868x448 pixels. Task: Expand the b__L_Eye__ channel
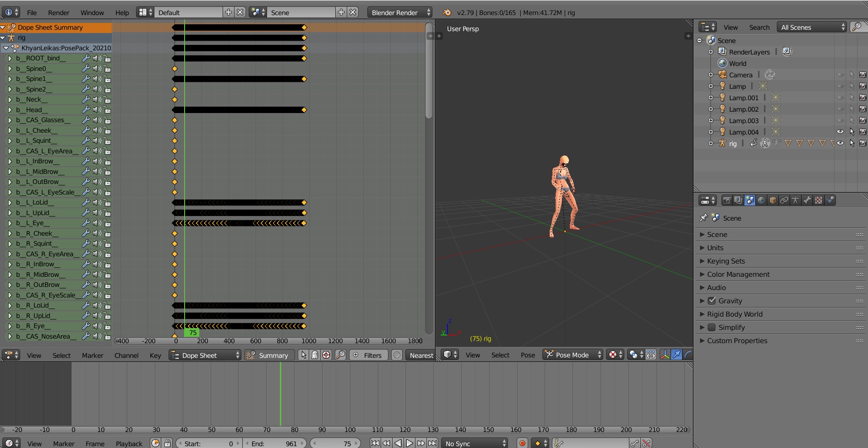point(10,223)
